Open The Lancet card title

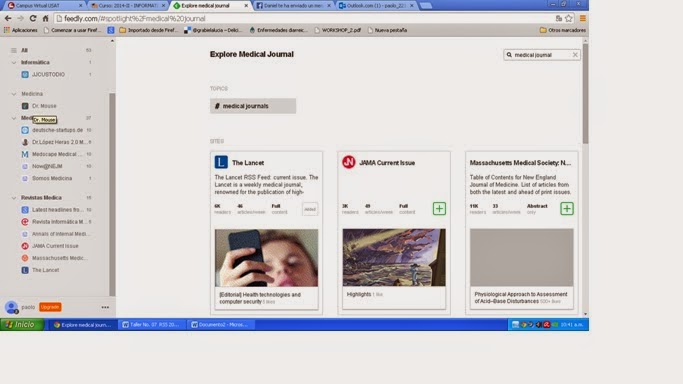(248, 162)
